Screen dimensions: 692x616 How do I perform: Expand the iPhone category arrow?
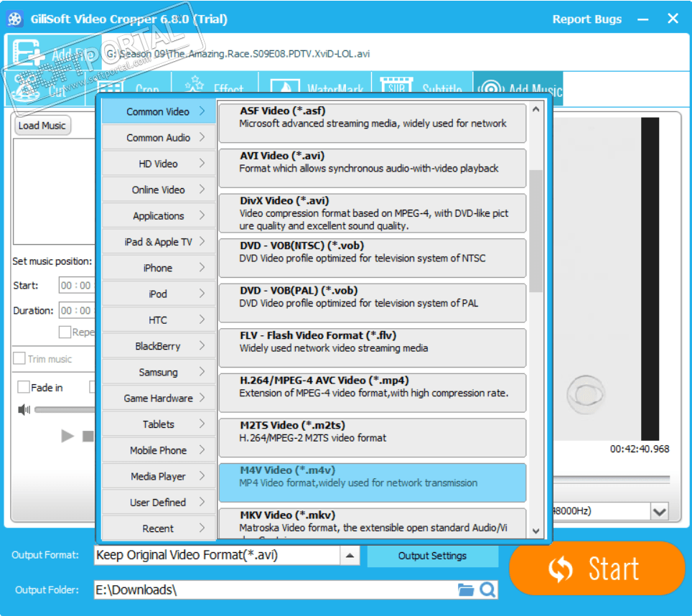[202, 267]
